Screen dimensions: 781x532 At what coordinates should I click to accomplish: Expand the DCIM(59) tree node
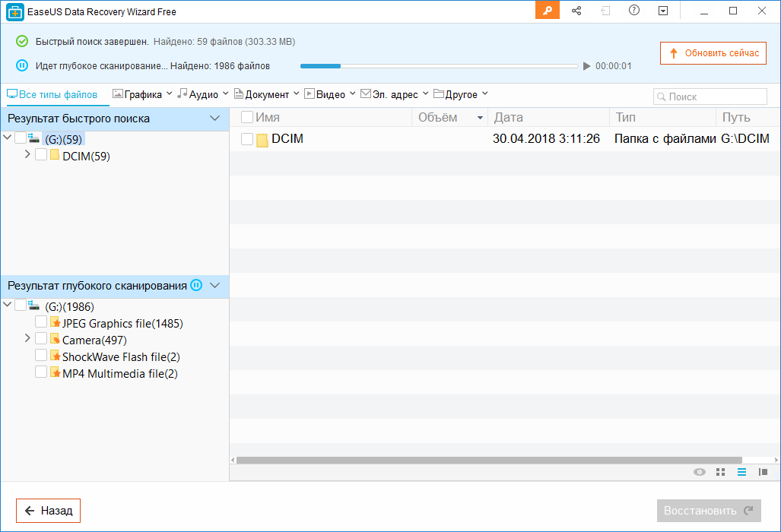(x=28, y=155)
